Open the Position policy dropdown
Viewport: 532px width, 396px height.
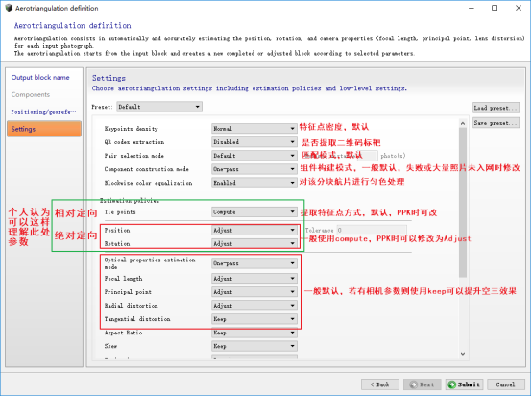pos(254,231)
